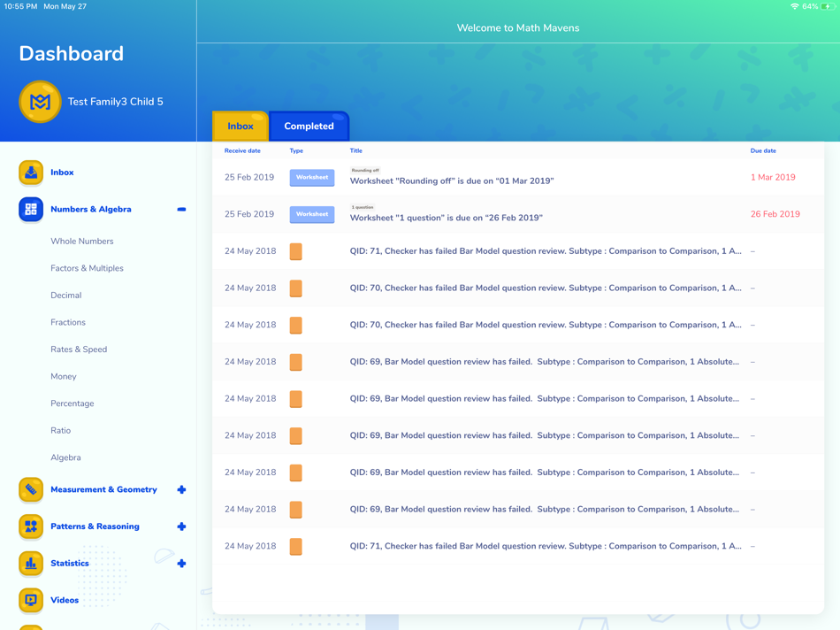Switch to the Completed tab
The image size is (840, 630).
309,127
